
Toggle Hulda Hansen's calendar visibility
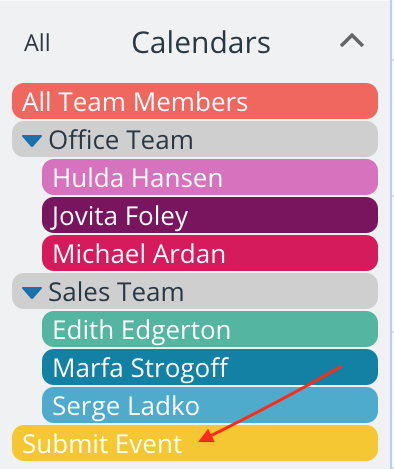tap(210, 177)
